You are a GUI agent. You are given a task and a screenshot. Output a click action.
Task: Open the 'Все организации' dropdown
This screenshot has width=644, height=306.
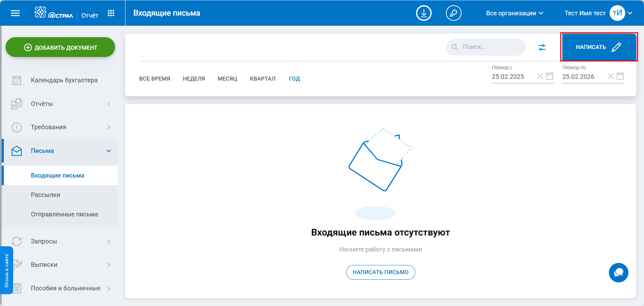514,13
